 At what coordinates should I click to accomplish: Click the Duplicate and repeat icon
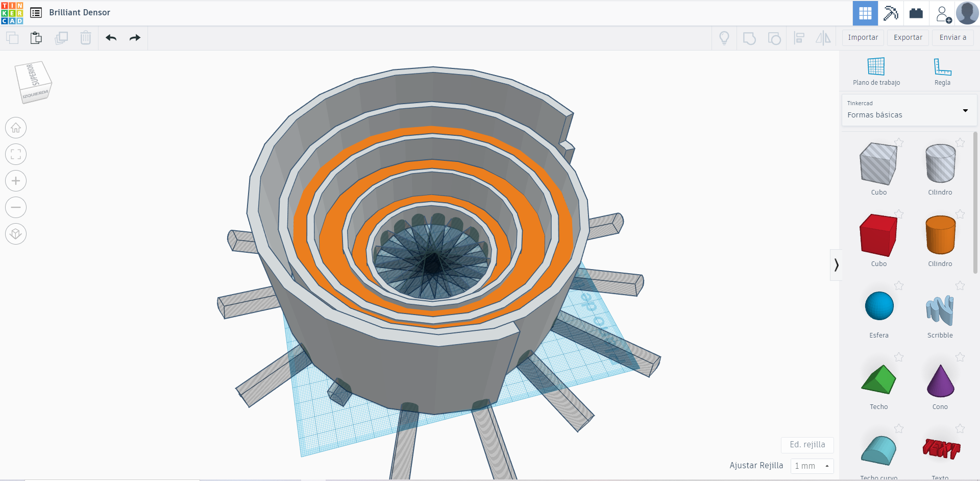(x=61, y=38)
